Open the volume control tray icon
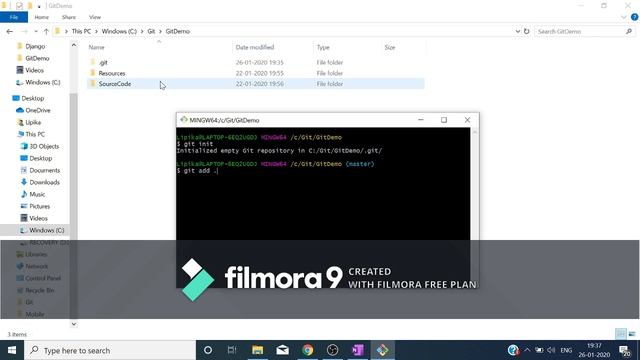The width and height of the screenshot is (640, 360). [551, 350]
